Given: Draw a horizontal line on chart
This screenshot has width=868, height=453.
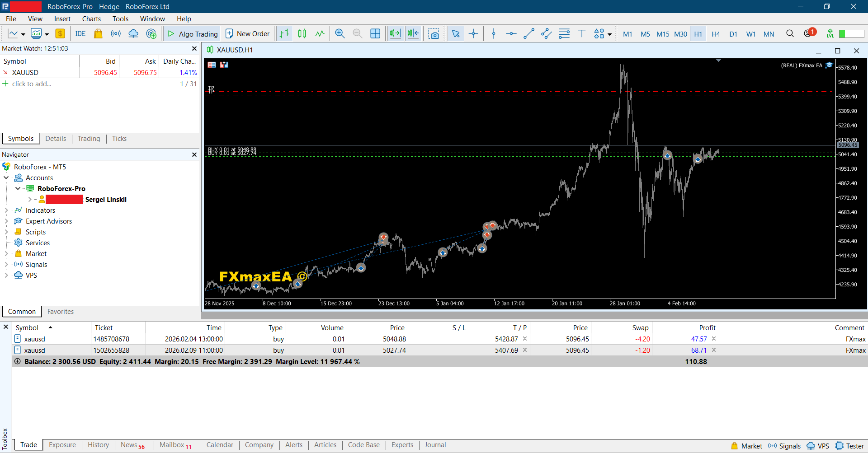Looking at the screenshot, I should (511, 33).
